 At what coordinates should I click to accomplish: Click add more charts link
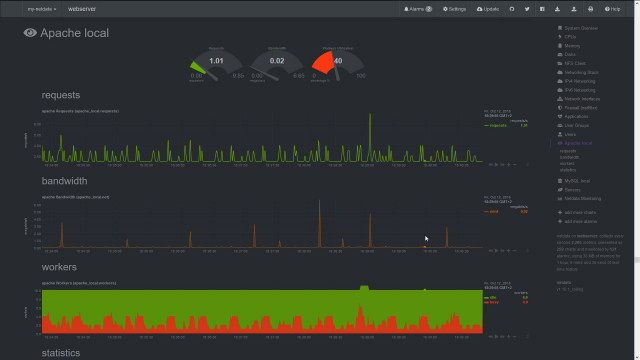(x=577, y=212)
